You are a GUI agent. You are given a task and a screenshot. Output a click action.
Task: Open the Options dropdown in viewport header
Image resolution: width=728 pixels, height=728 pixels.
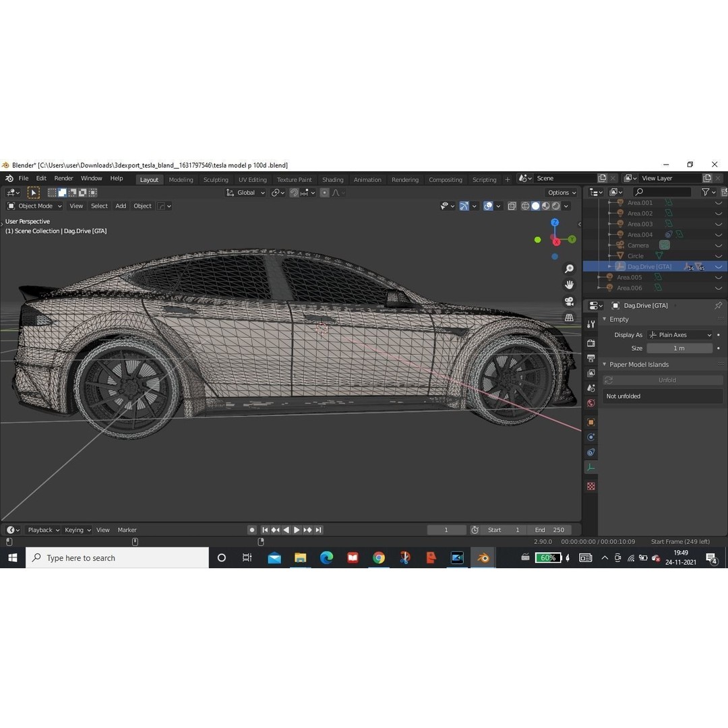click(562, 193)
